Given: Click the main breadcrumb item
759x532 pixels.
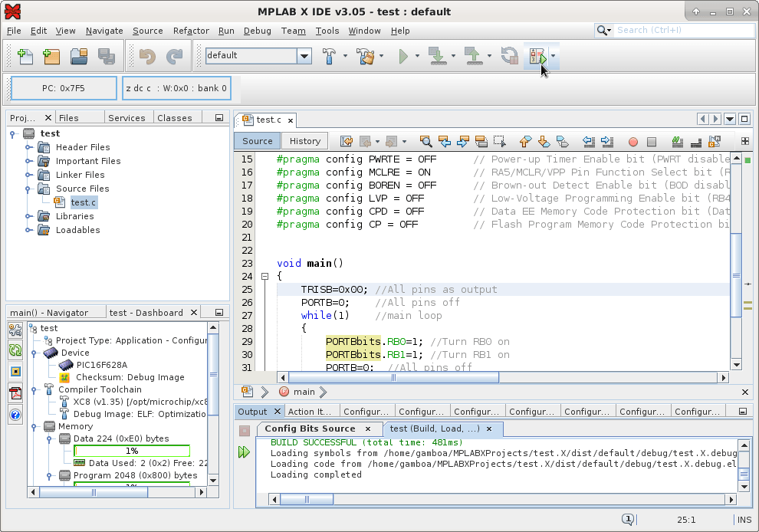Looking at the screenshot, I should pos(304,392).
